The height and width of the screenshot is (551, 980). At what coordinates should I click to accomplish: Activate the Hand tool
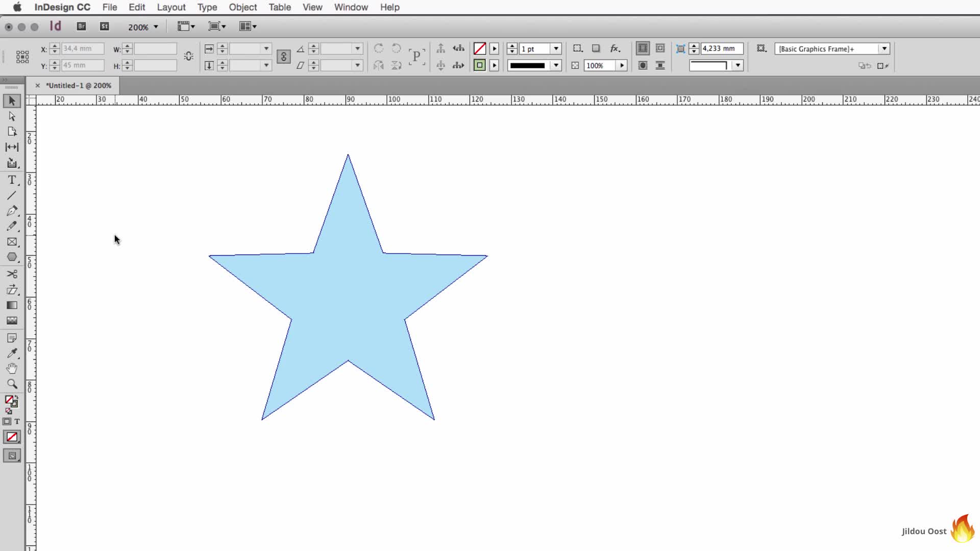(x=12, y=368)
